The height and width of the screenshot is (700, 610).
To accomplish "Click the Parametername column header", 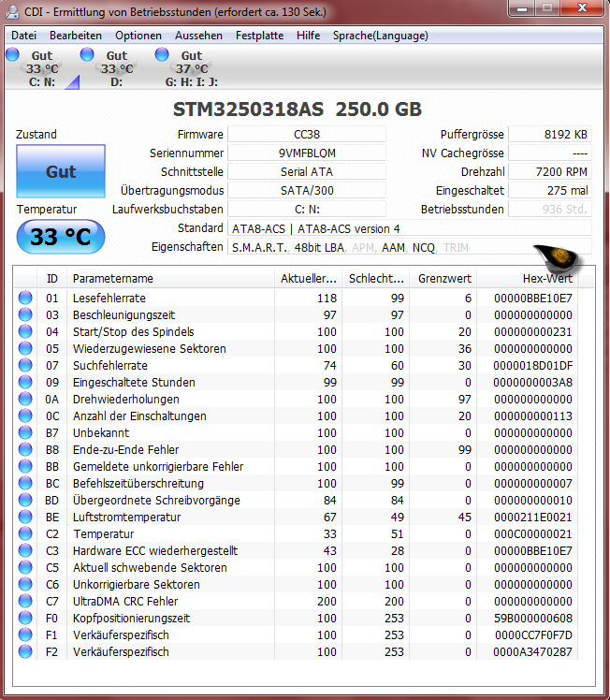I will coord(170,279).
